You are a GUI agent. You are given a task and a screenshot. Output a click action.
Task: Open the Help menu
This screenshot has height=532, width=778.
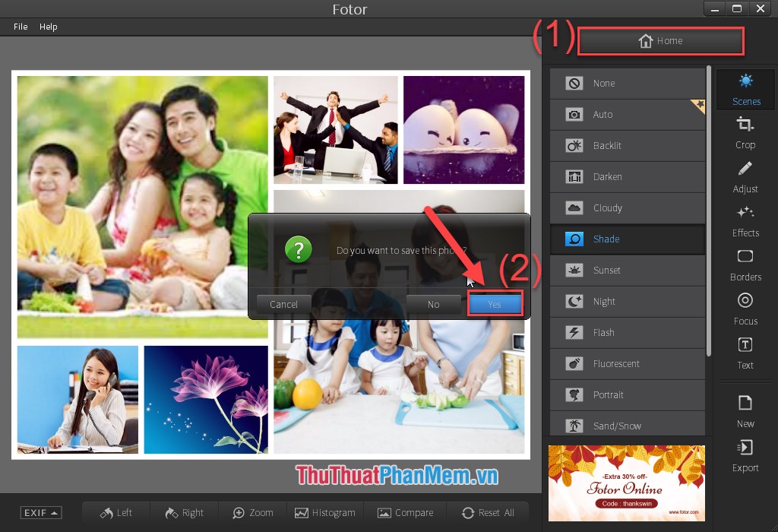[48, 26]
